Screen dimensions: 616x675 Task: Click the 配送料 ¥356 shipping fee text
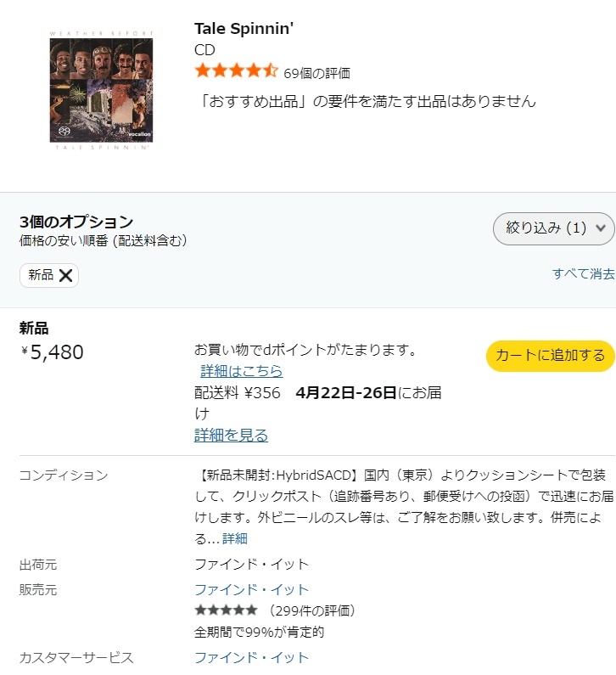pyautogui.click(x=238, y=393)
